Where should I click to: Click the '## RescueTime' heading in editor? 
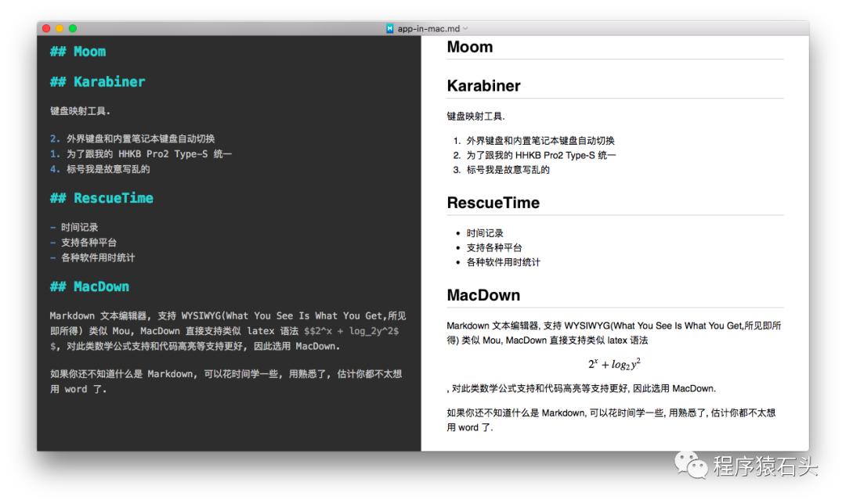click(101, 198)
